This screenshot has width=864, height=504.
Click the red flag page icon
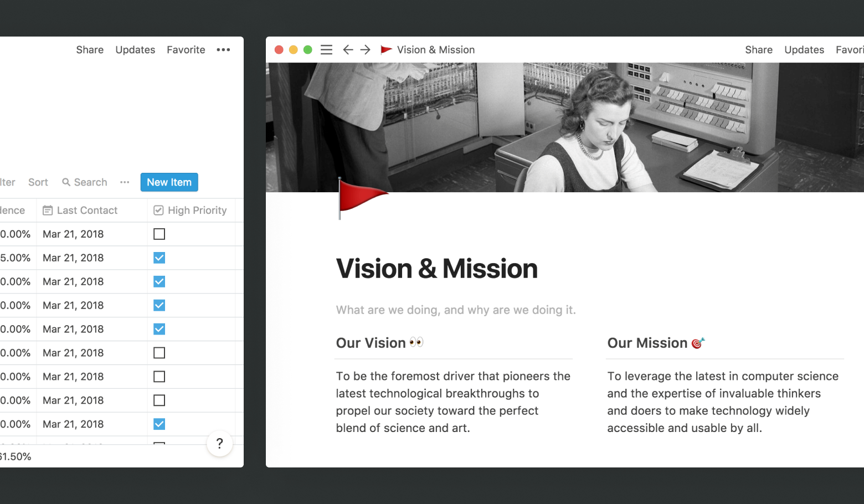tap(360, 198)
